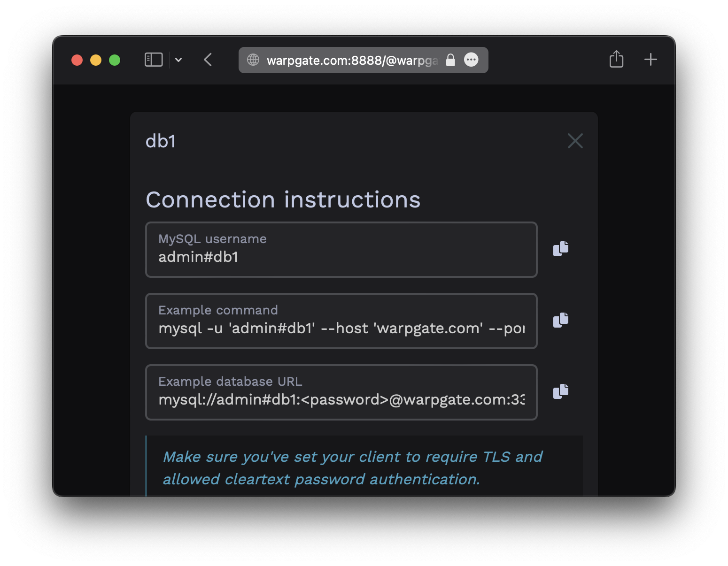Copy the MySQL username value
728x566 pixels.
561,249
